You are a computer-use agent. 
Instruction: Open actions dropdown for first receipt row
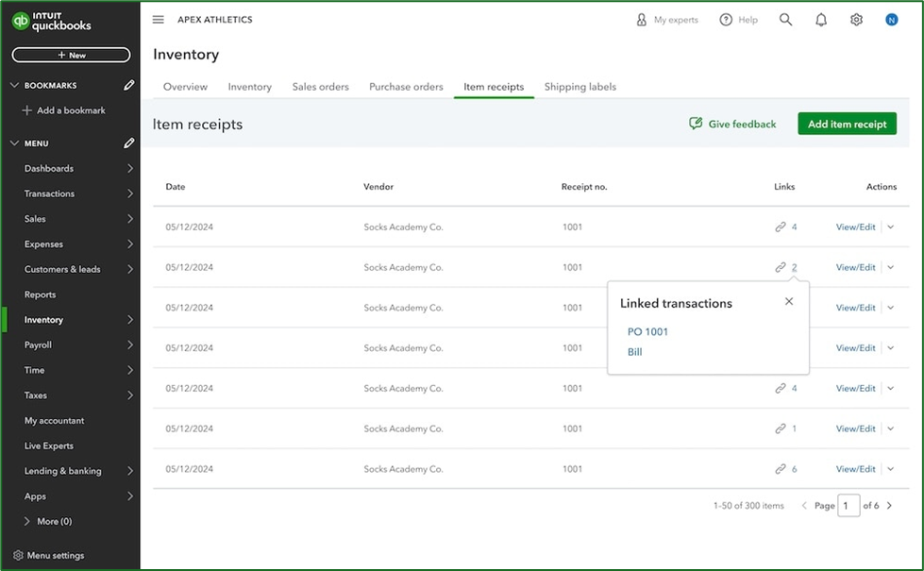coord(891,227)
